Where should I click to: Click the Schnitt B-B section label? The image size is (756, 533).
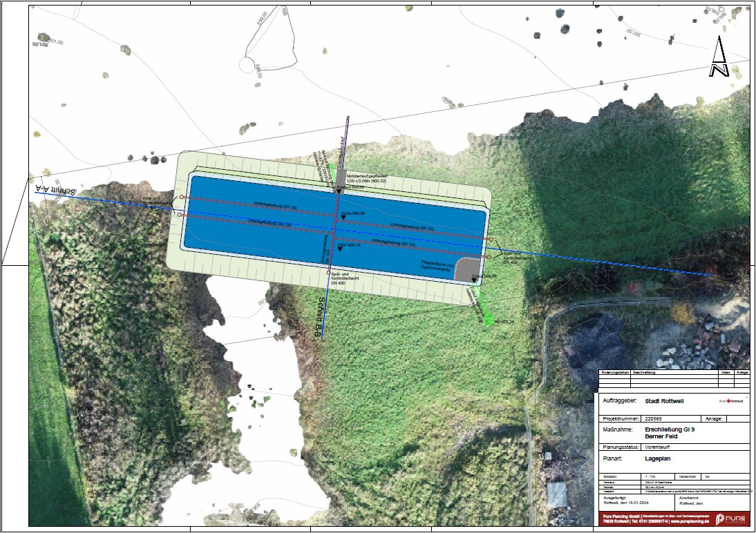pyautogui.click(x=314, y=318)
